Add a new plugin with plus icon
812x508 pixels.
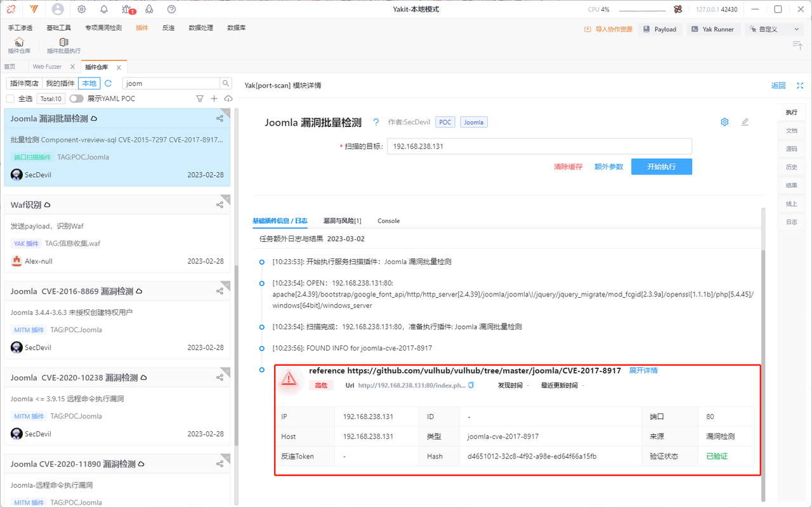pyautogui.click(x=214, y=98)
